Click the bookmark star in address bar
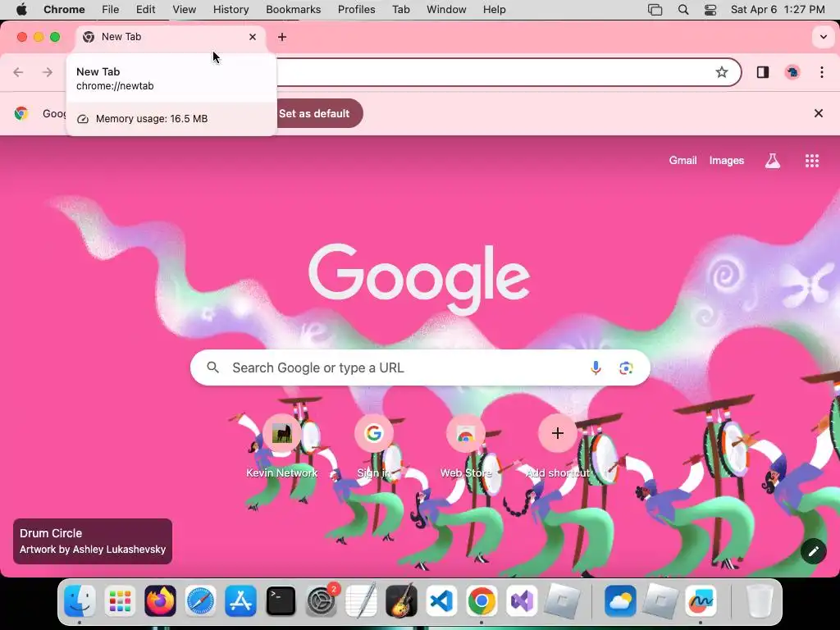 [722, 72]
